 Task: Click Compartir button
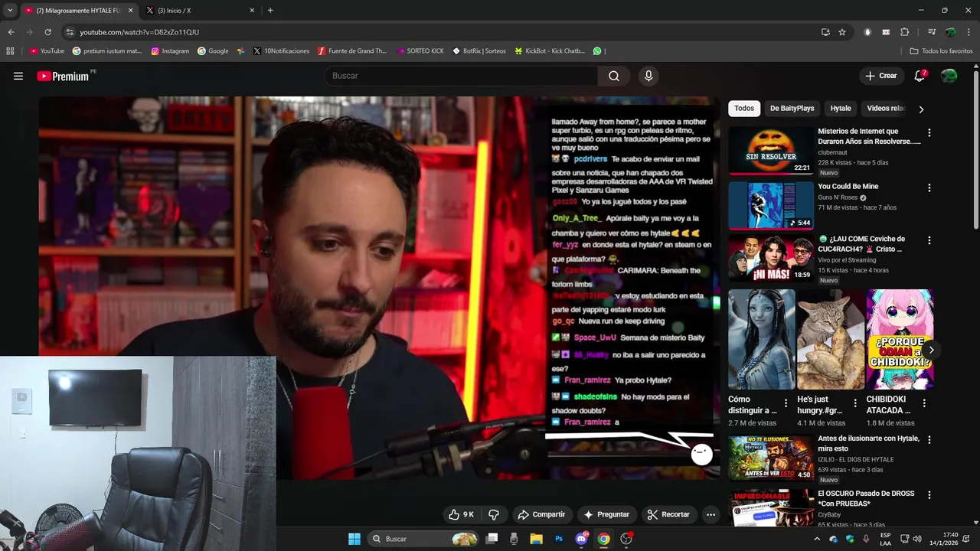pyautogui.click(x=541, y=514)
